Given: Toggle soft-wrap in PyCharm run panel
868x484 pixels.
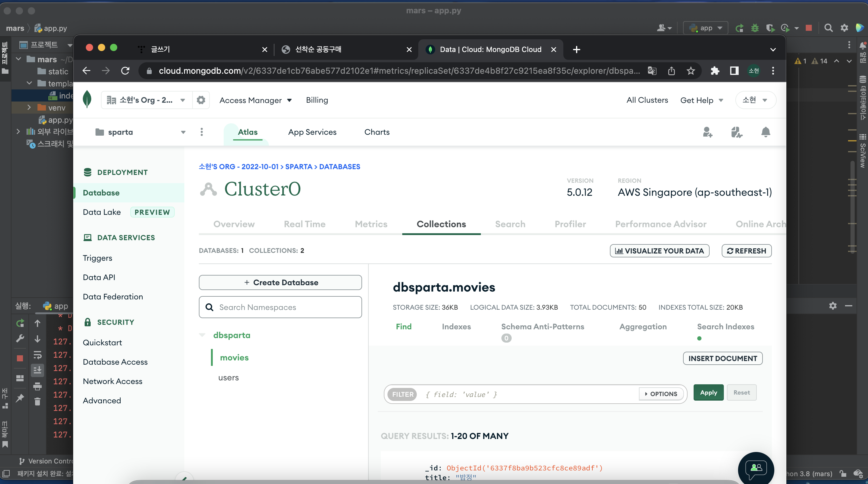Looking at the screenshot, I should (x=37, y=355).
